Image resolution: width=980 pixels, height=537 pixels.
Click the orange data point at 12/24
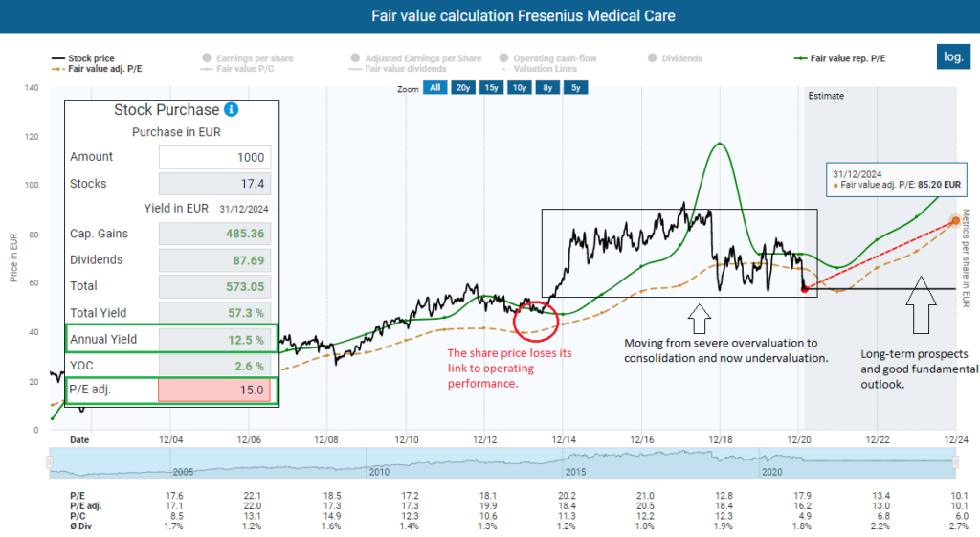(956, 221)
